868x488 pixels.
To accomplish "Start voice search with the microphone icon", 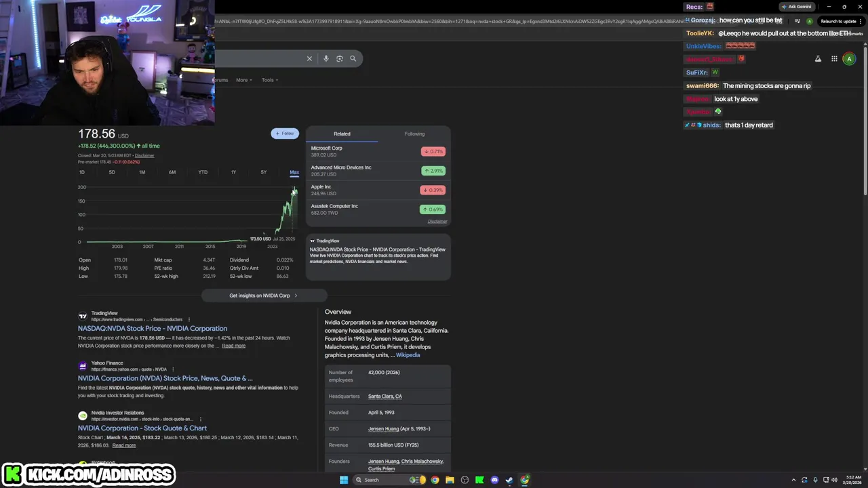I will [x=326, y=59].
